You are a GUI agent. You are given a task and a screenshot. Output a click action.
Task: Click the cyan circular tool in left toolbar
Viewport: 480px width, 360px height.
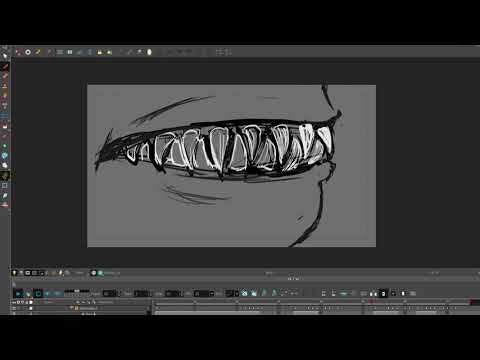click(x=5, y=155)
